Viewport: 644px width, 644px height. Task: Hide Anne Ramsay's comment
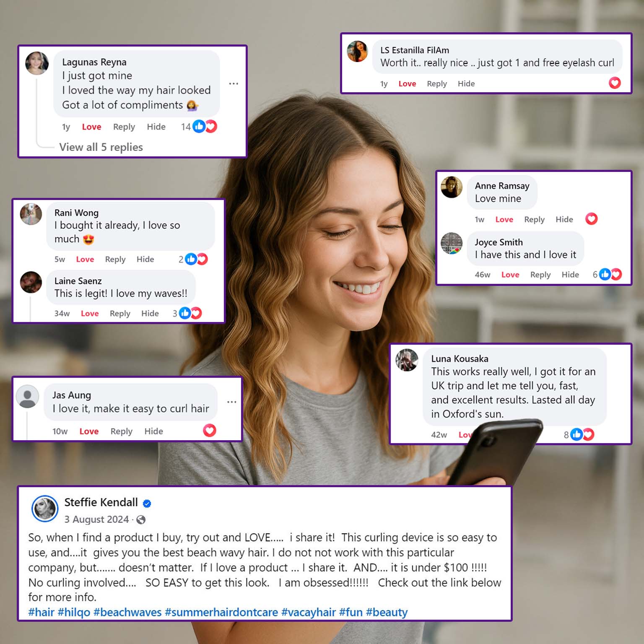564,219
